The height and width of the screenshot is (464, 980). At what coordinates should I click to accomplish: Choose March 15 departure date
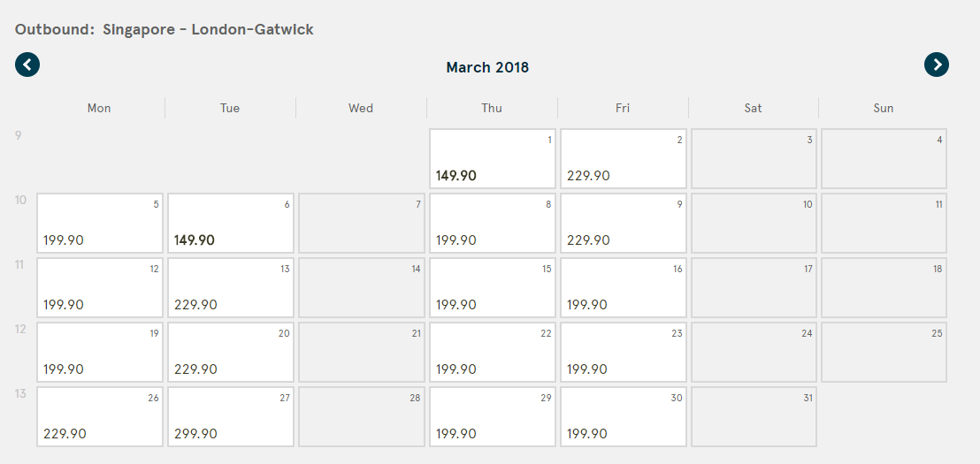coord(493,287)
